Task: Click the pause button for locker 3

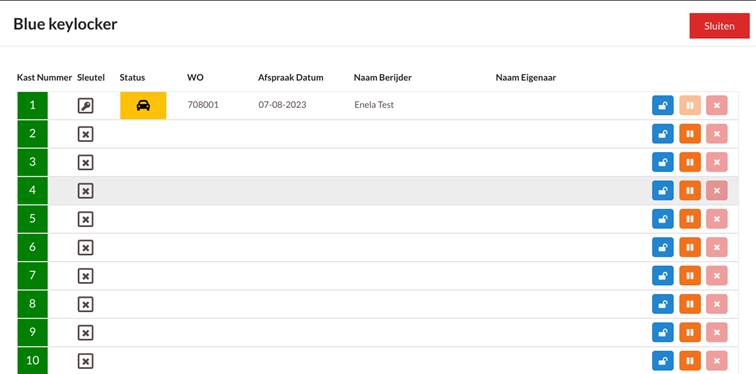Action: 690,162
